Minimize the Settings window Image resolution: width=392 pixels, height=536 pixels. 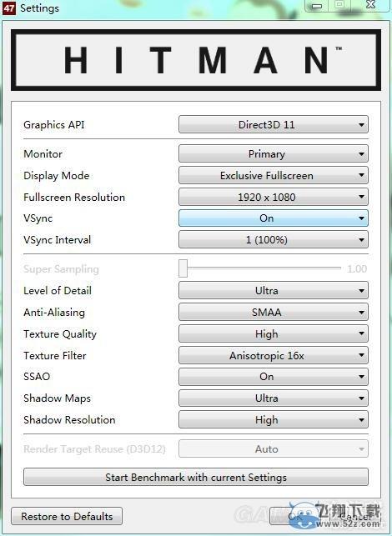point(317,6)
